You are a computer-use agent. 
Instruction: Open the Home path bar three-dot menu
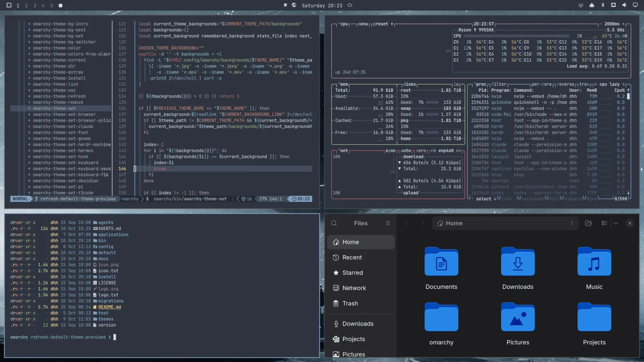point(572,223)
